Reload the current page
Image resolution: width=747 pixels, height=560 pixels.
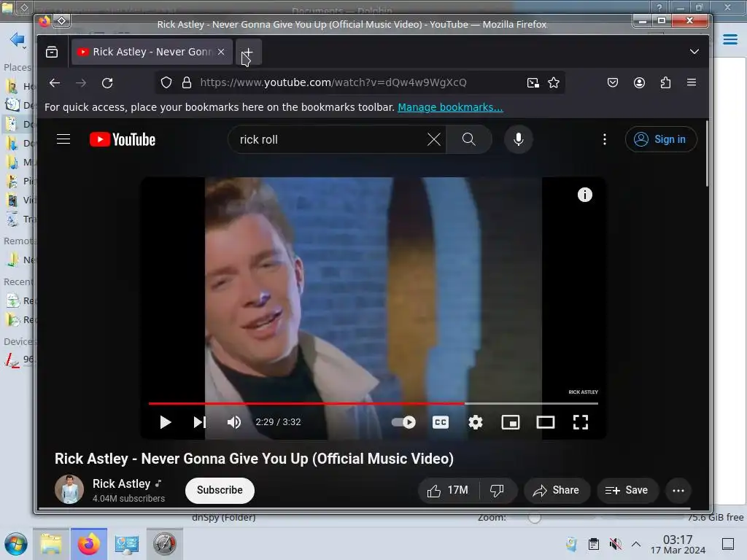click(x=107, y=83)
